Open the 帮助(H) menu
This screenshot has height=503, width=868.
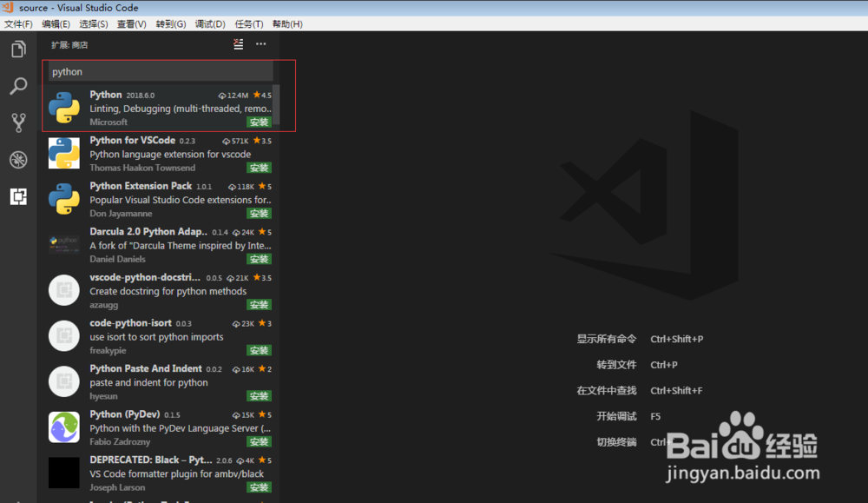click(287, 23)
